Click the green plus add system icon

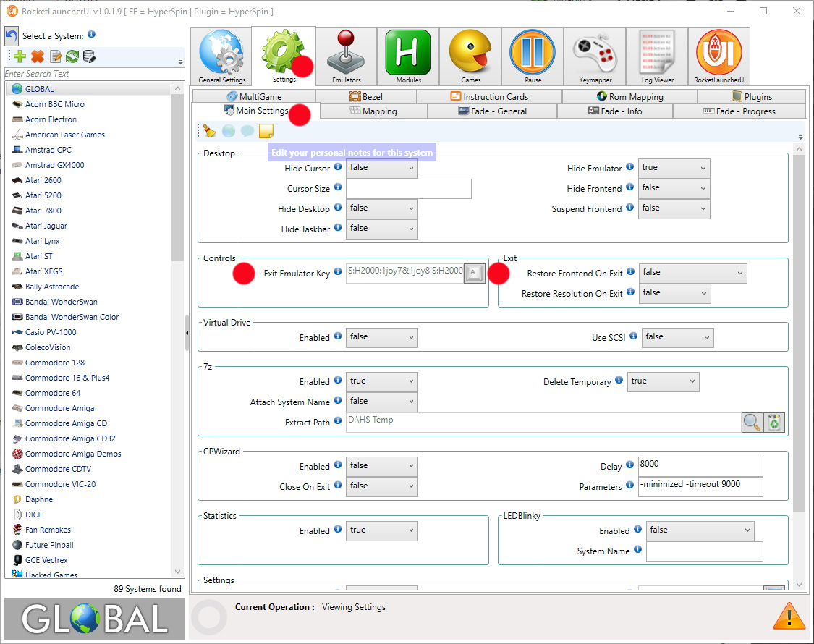[x=20, y=56]
